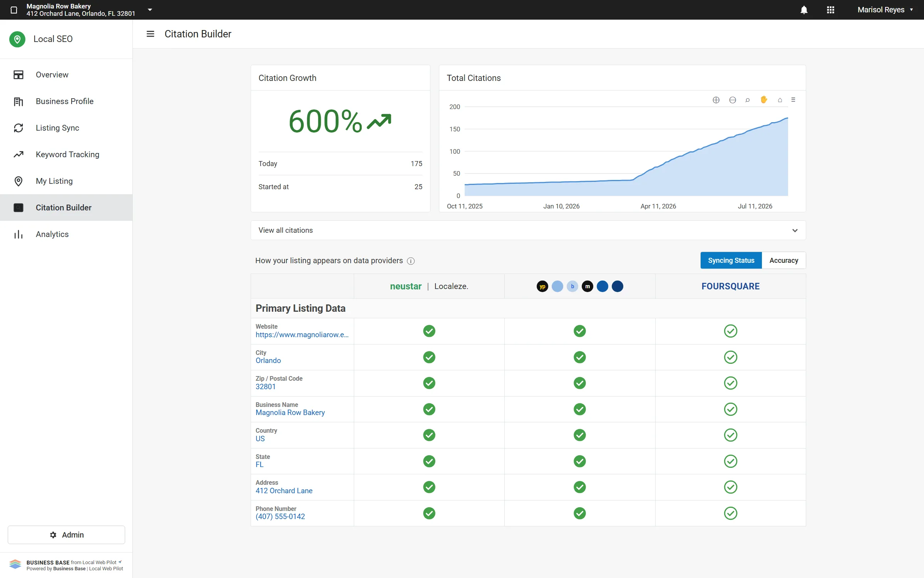Click Neustar check mark in Phone Number row
The height and width of the screenshot is (578, 924).
[429, 513]
